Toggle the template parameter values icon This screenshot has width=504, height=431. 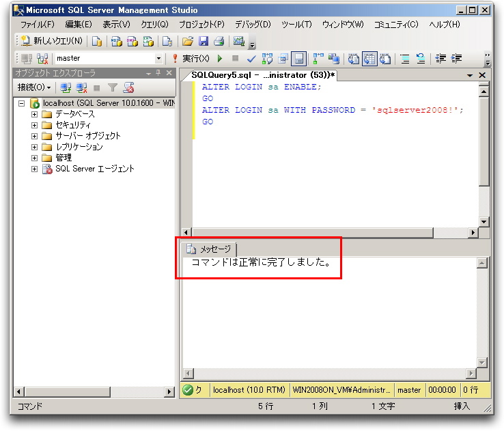pyautogui.click(x=299, y=59)
